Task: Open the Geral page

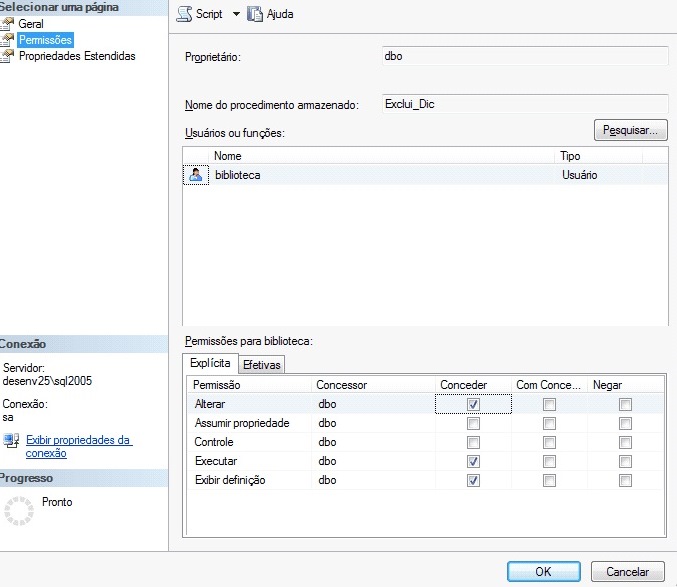Action: (x=31, y=24)
